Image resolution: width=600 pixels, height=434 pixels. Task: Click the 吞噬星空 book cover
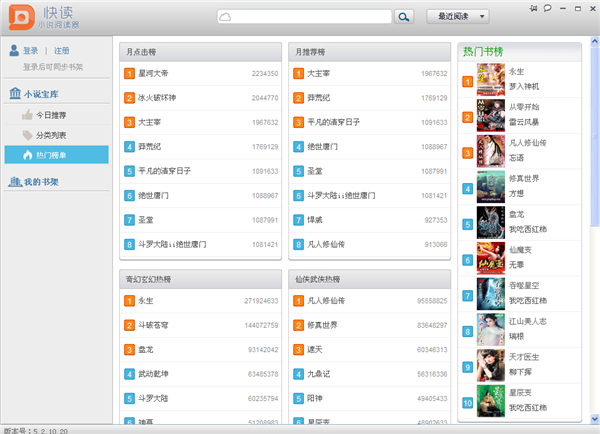pos(491,294)
